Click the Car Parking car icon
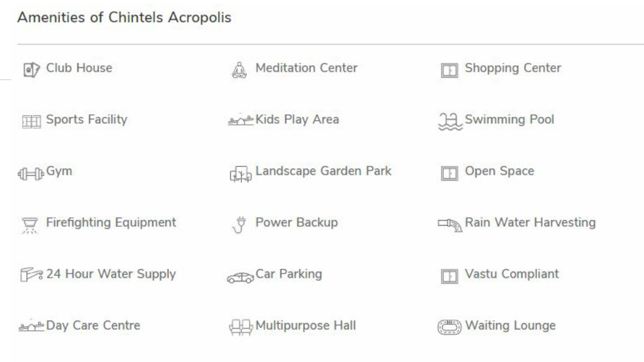This screenshot has height=362, width=644. coord(240,277)
